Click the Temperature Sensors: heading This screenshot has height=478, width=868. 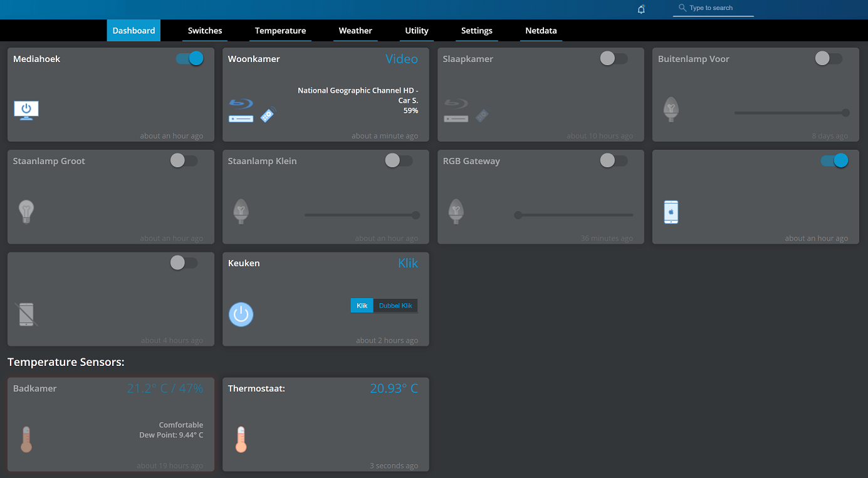click(66, 362)
